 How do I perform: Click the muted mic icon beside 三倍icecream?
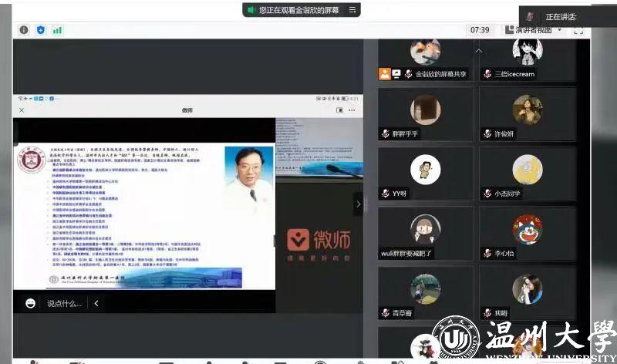[487, 74]
